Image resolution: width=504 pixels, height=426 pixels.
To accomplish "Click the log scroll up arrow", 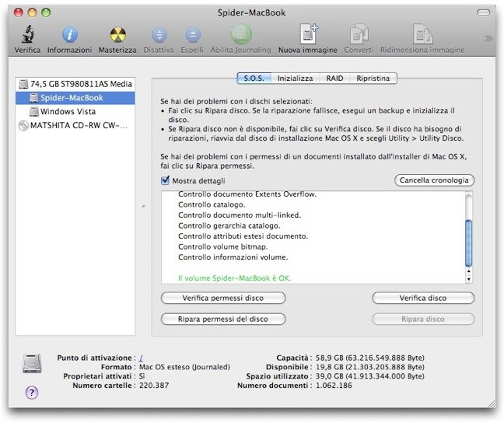I will 469,271.
